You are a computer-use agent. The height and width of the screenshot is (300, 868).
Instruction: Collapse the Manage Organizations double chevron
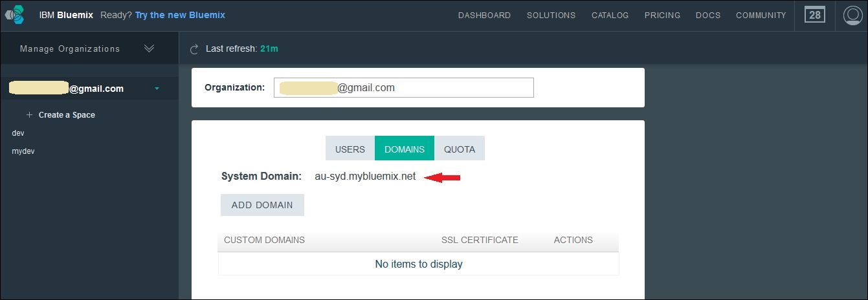click(x=150, y=48)
